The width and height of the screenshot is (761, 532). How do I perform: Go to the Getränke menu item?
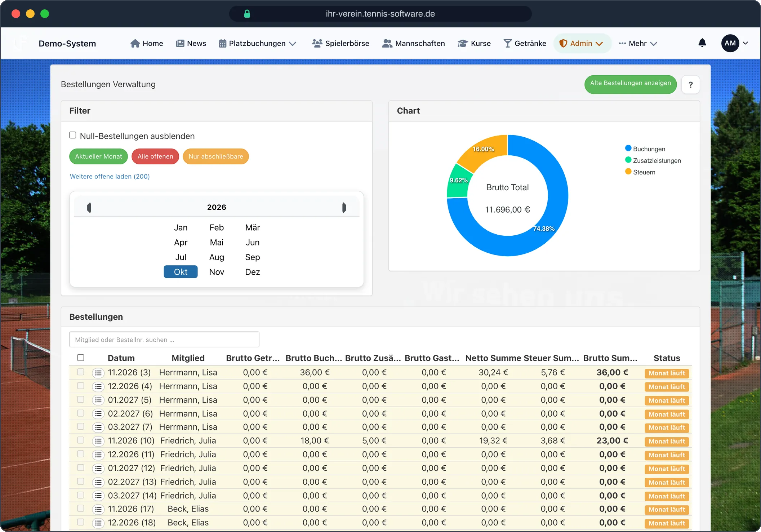pyautogui.click(x=525, y=43)
